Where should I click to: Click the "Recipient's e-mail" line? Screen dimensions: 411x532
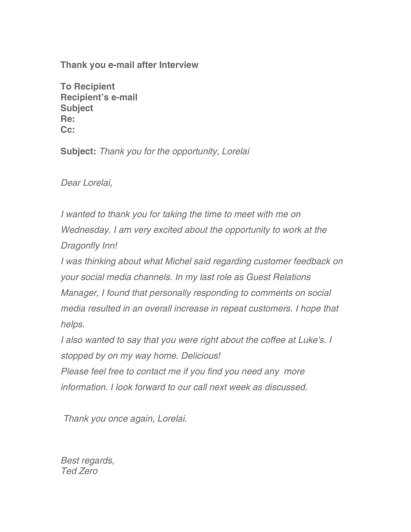click(99, 97)
